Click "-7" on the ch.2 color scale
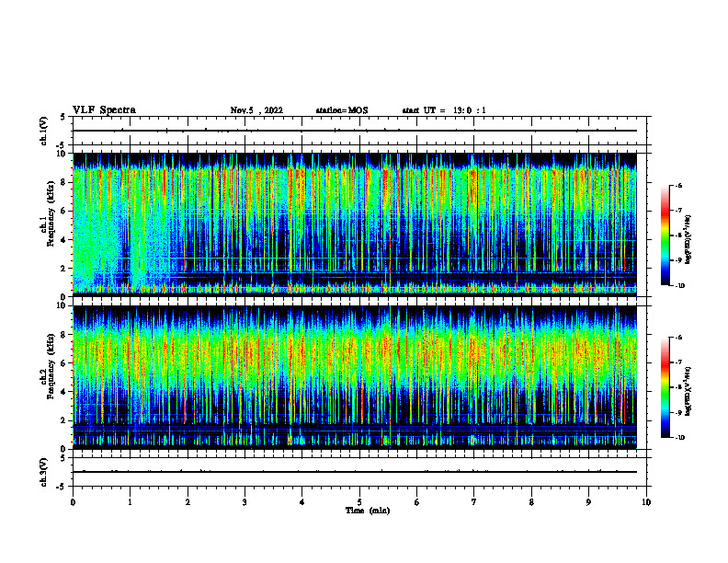The width and height of the screenshot is (728, 563). click(x=678, y=362)
